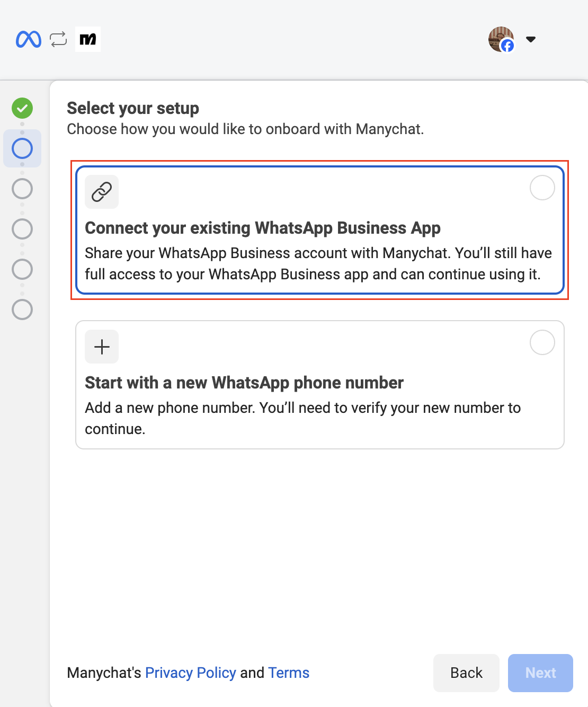The height and width of the screenshot is (707, 588).
Task: Click the completed green checkmark step
Action: pyautogui.click(x=22, y=108)
